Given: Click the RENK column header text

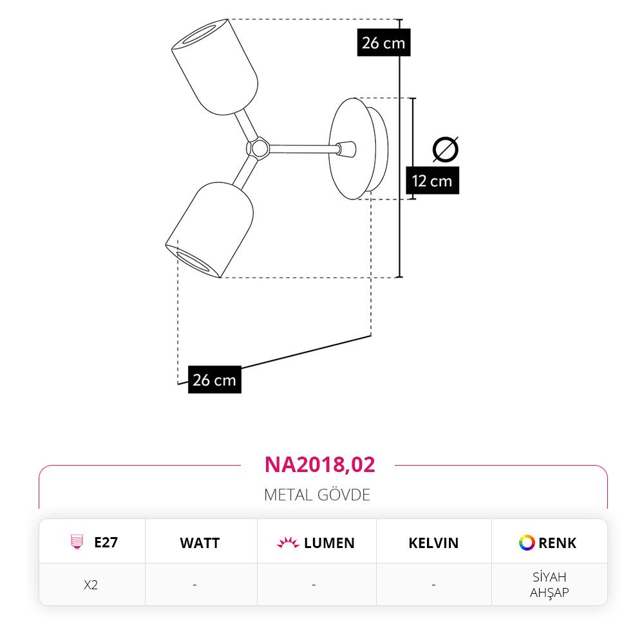Looking at the screenshot, I should tap(557, 543).
